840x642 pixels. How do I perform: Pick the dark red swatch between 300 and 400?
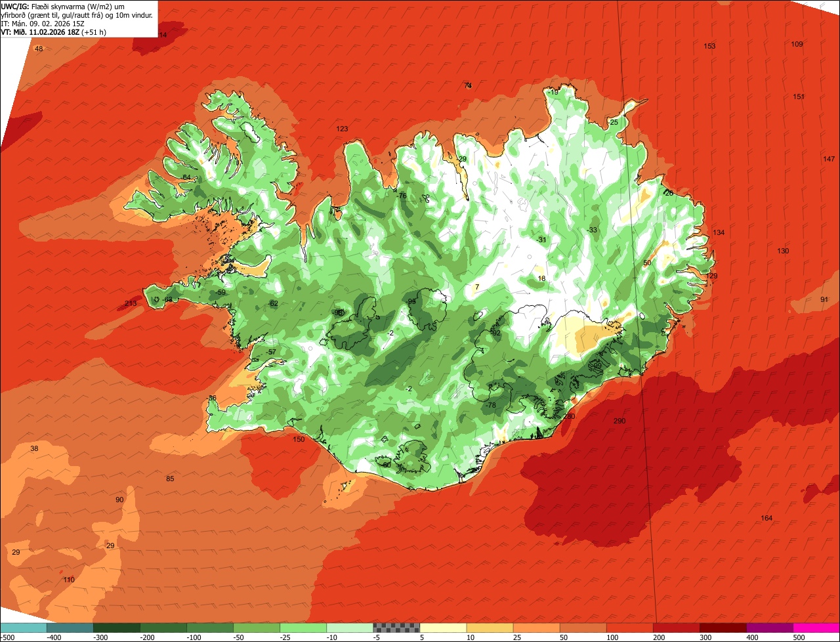pos(723,628)
